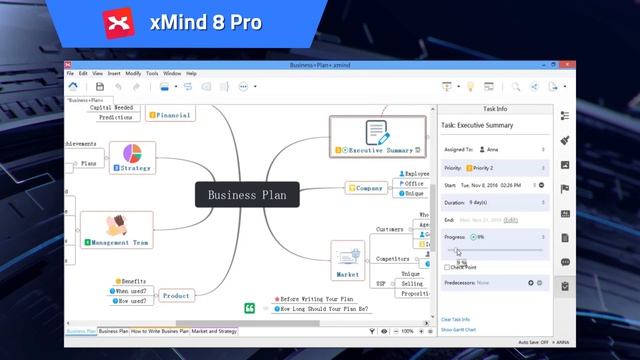Click the Topic insert icon
The width and height of the screenshot is (640, 360).
coord(164,87)
